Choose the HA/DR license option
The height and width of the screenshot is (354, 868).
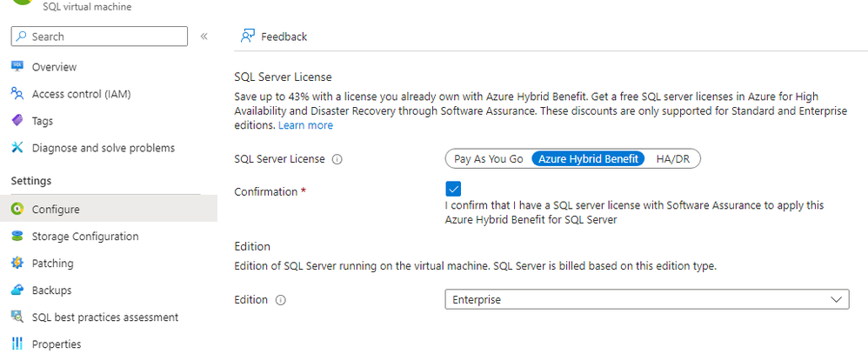click(672, 159)
